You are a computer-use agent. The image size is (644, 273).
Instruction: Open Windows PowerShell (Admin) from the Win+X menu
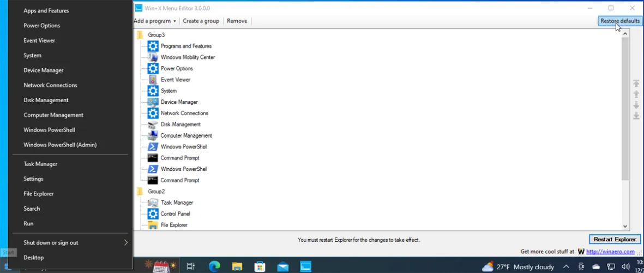point(60,145)
